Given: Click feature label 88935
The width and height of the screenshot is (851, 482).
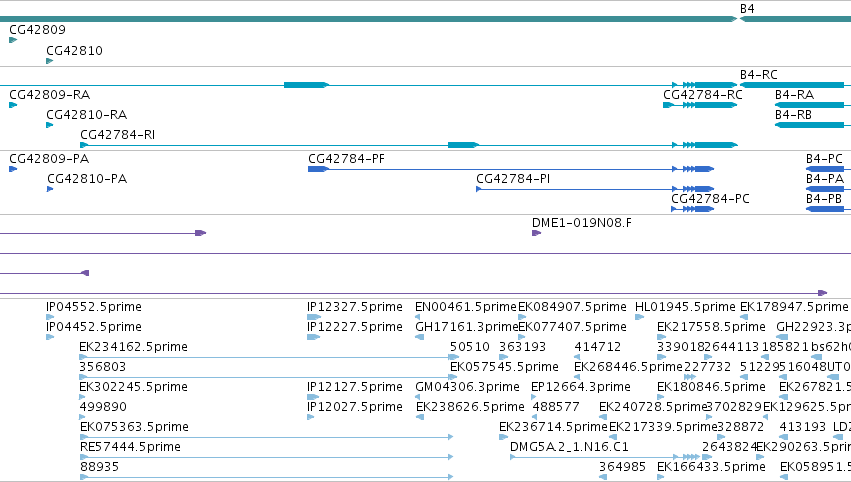Looking at the screenshot, I should [99, 467].
